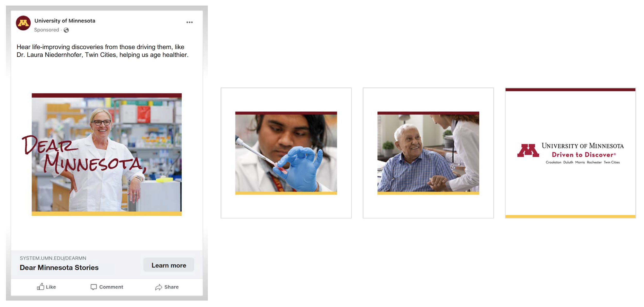Click the Learn more button
The height and width of the screenshot is (307, 644).
[x=169, y=265]
